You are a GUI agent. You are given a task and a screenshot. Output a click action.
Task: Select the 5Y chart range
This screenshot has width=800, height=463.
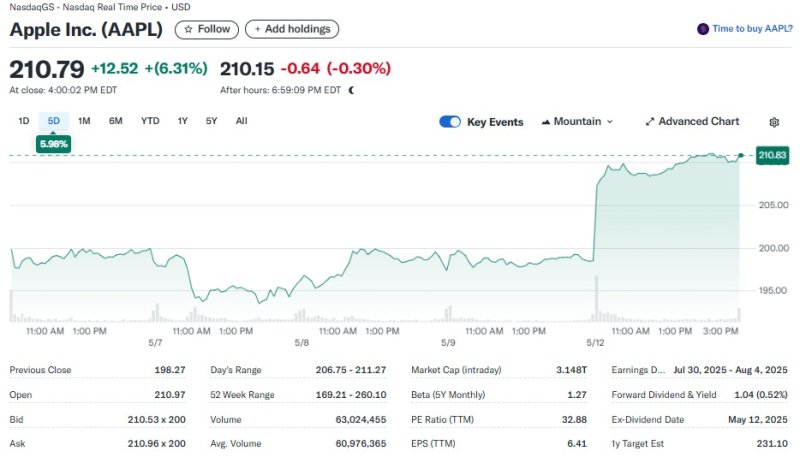(x=211, y=121)
